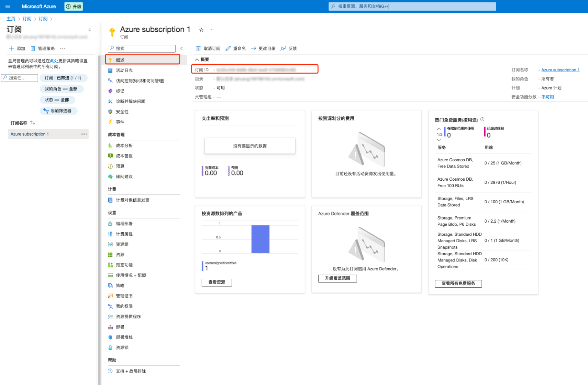Open 我的角色 == 全部 filter
This screenshot has width=588, height=385.
coord(61,89)
